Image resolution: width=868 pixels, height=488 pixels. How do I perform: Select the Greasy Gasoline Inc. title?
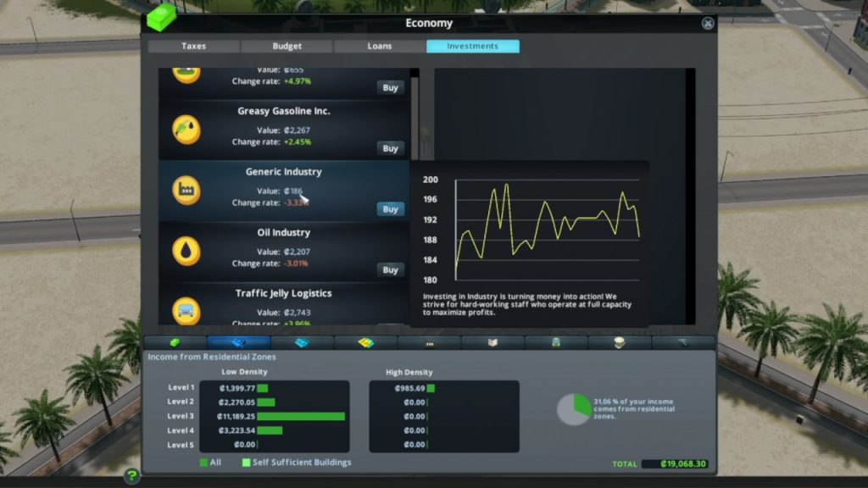point(283,111)
